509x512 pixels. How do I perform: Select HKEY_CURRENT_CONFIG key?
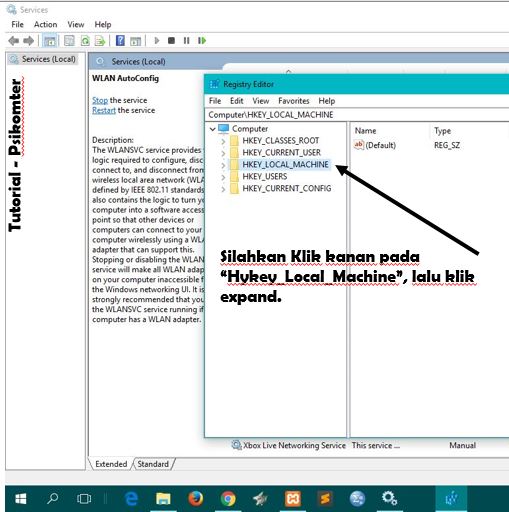(287, 188)
